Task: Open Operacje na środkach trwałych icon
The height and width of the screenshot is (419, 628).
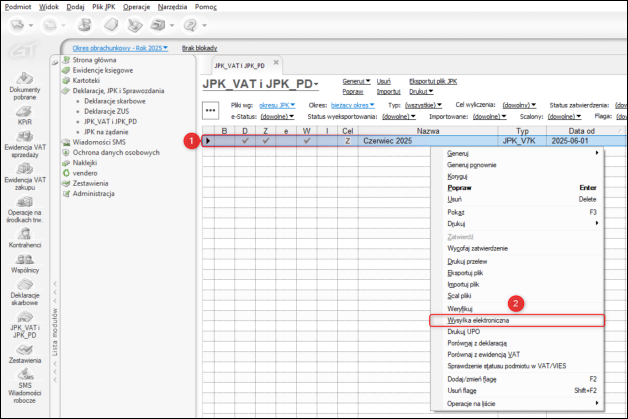Action: click(x=24, y=201)
